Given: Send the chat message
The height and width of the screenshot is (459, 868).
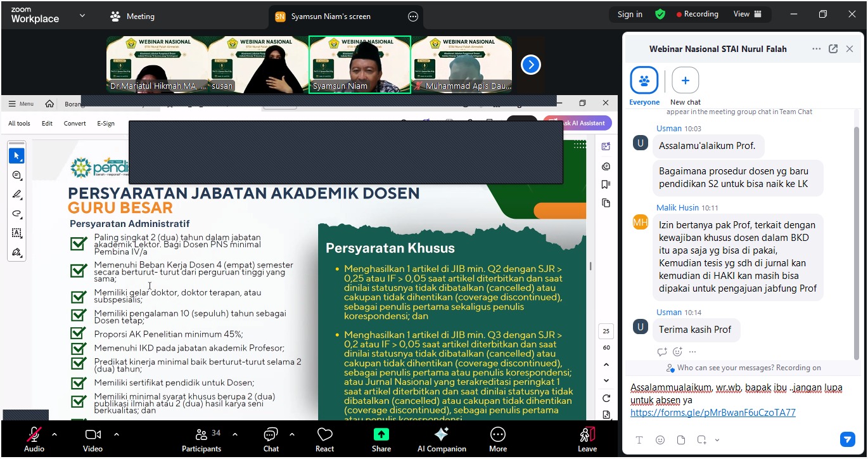Looking at the screenshot, I should (x=847, y=439).
